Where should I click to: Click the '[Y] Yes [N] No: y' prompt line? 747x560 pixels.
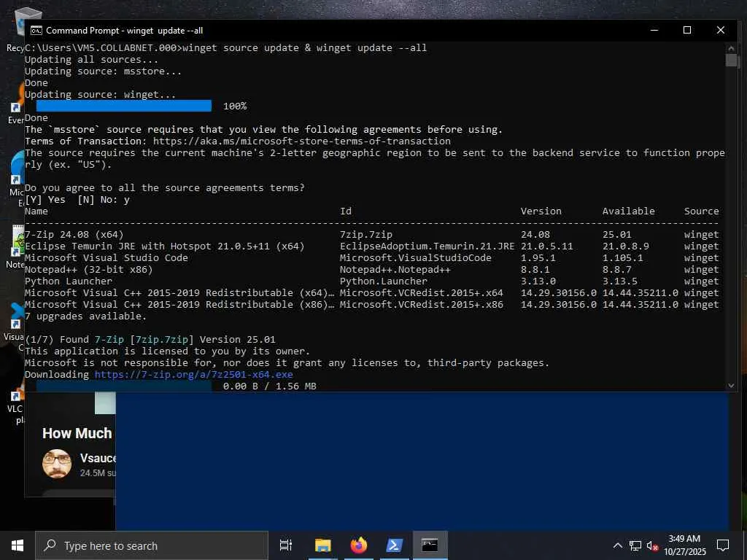tap(77, 200)
